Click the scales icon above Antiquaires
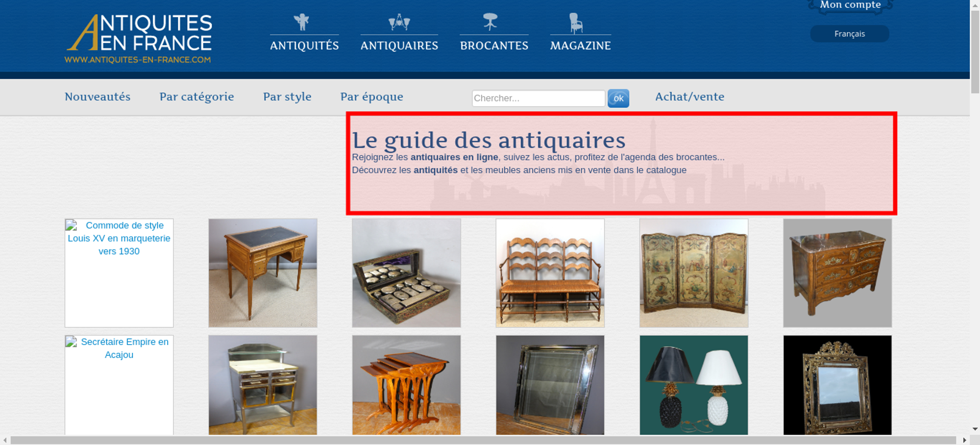Image resolution: width=980 pixels, height=445 pixels. pos(399,22)
